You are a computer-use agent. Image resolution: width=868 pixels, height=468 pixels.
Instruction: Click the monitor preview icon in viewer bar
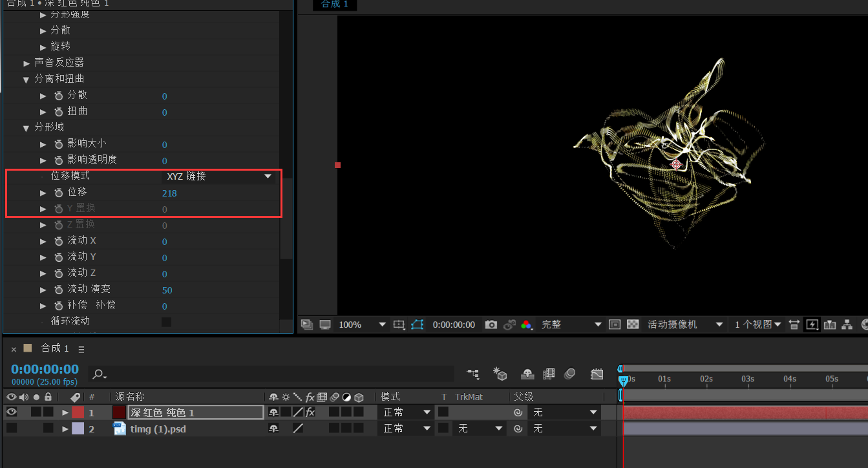point(325,324)
